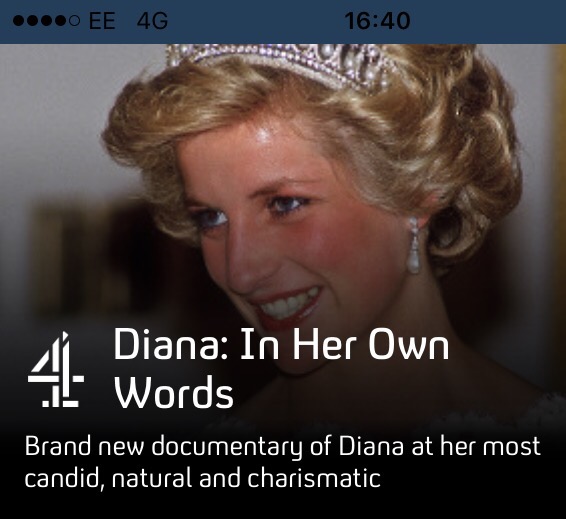Screen dimensions: 566x519
Task: Tap the Channel 4 logo
Action: [x=56, y=370]
